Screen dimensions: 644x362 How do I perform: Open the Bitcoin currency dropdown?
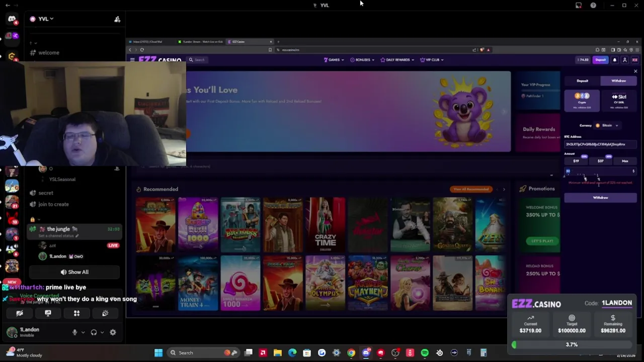click(607, 126)
